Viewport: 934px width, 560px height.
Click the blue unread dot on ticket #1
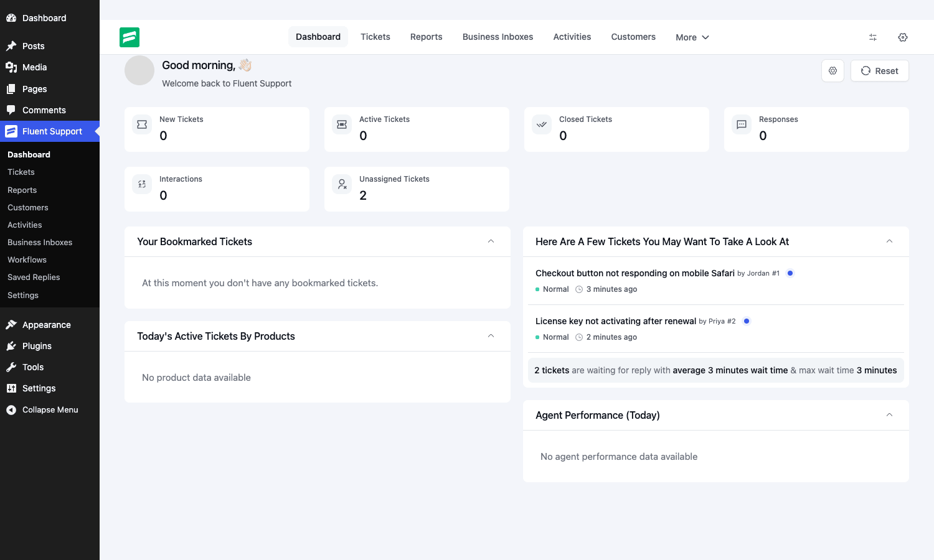[790, 273]
